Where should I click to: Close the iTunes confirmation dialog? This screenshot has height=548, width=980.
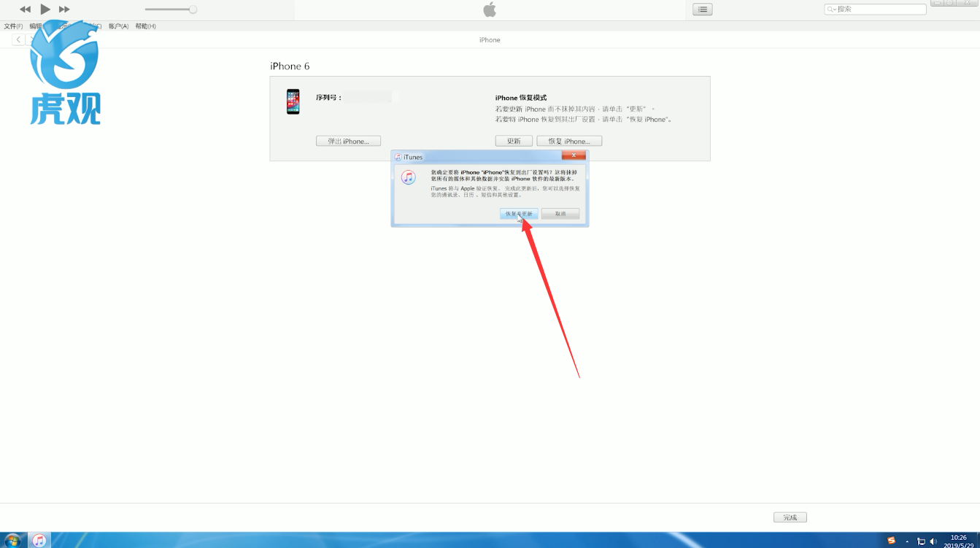(x=574, y=155)
